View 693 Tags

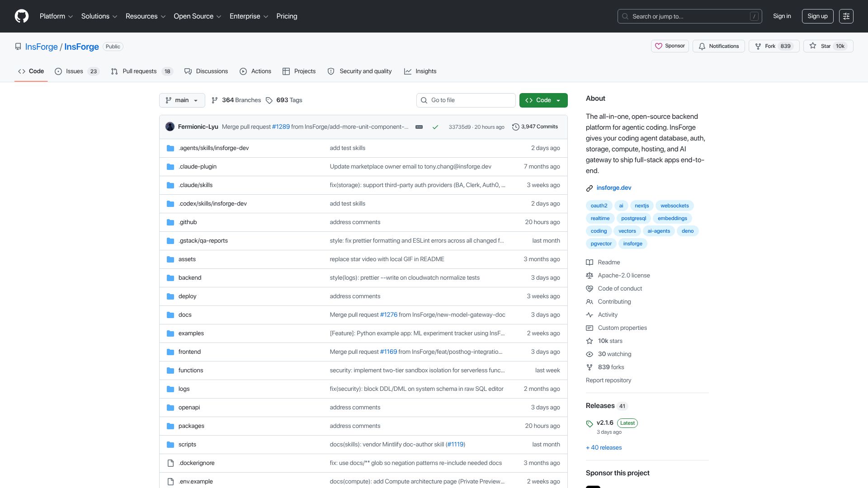(284, 100)
